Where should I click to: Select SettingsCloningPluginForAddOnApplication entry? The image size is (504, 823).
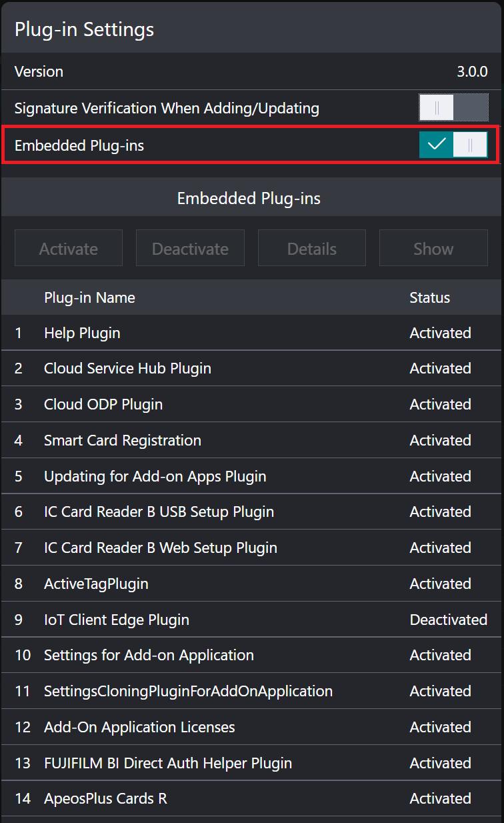(188, 691)
